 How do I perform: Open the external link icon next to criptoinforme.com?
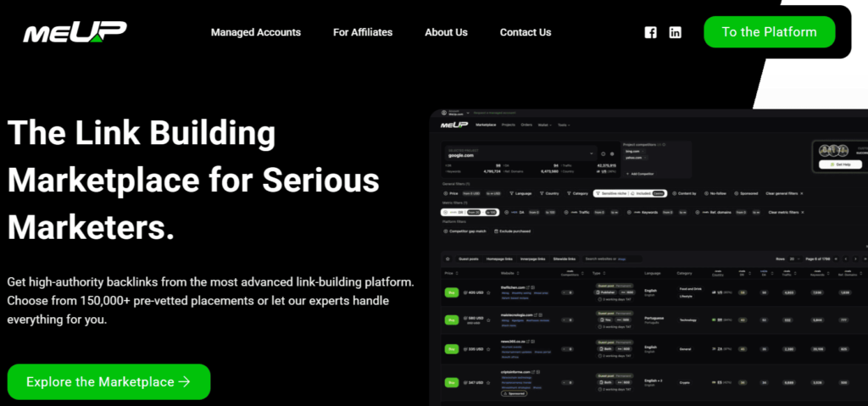[x=532, y=372]
